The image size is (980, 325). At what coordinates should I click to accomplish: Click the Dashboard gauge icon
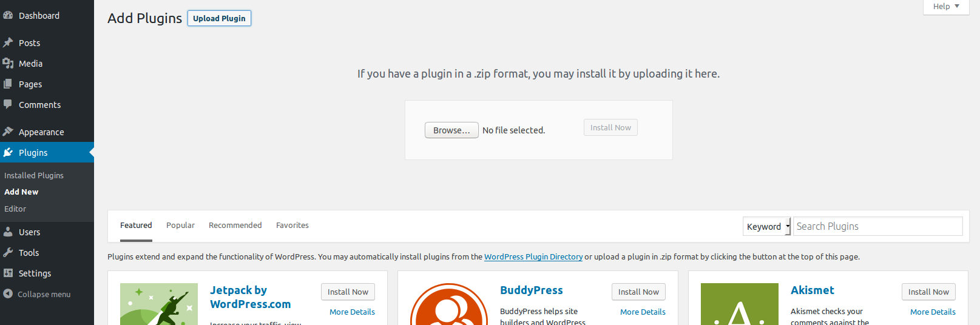tap(8, 16)
